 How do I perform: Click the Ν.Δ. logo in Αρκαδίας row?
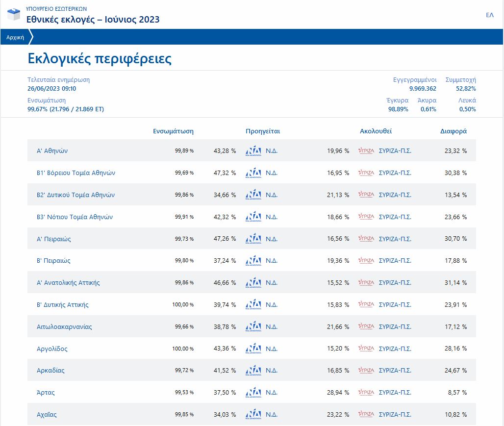click(253, 371)
